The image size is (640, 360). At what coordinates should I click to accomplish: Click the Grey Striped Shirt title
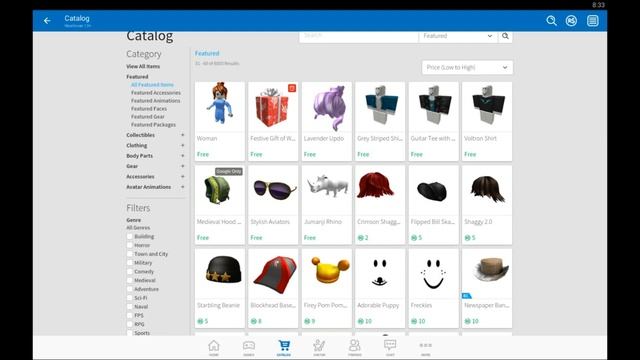(x=380, y=139)
